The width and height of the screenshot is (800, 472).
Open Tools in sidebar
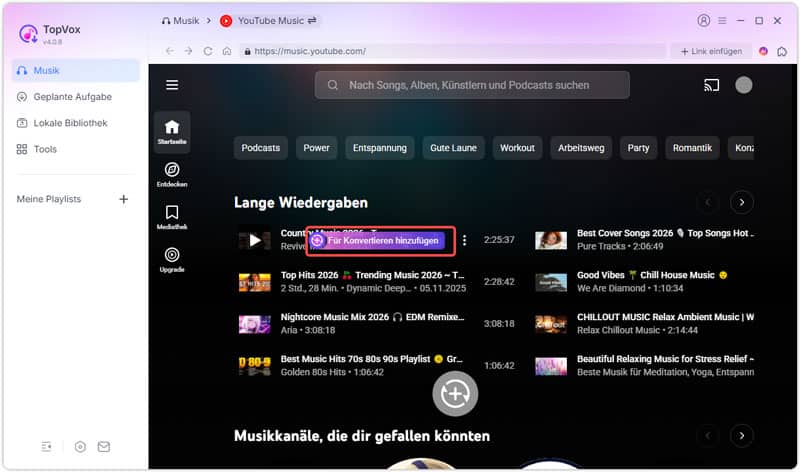point(36,149)
